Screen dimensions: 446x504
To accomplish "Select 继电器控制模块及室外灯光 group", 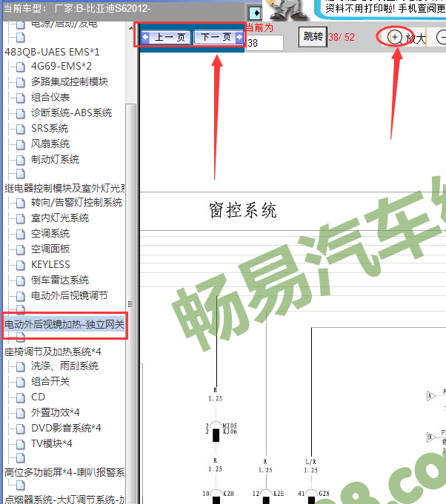I will tap(64, 188).
